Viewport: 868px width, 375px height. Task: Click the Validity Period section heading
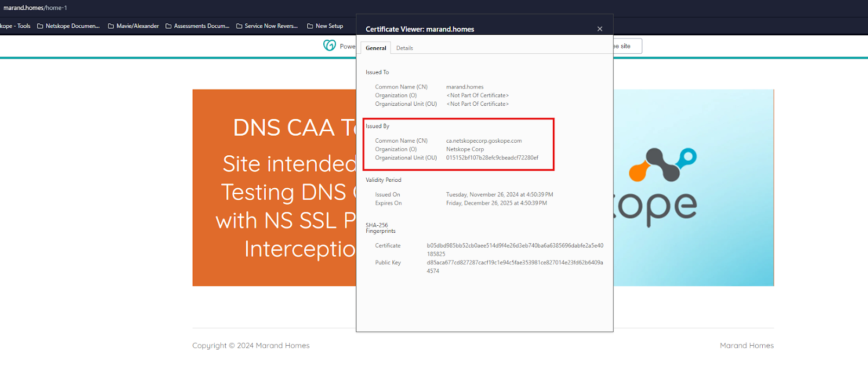384,180
